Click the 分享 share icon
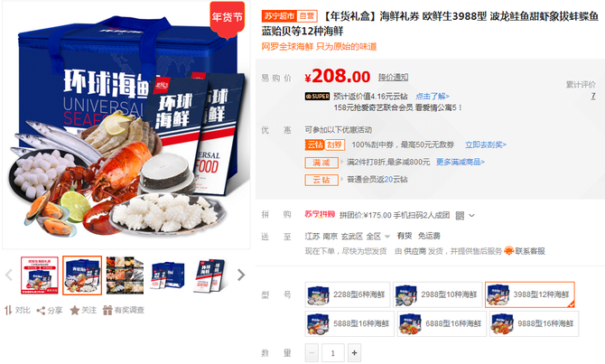Viewport: 605px width, 364px height. (41, 311)
